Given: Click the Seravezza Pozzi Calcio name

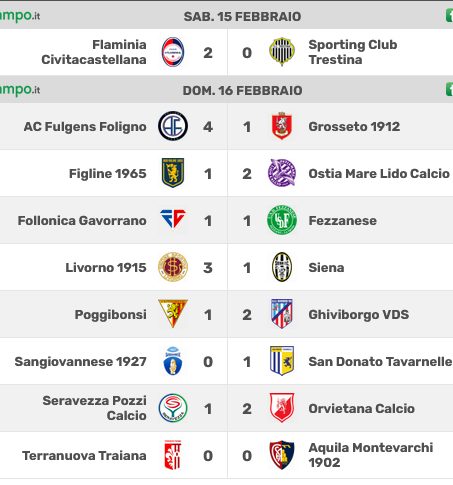Looking at the screenshot, I should point(94,408).
